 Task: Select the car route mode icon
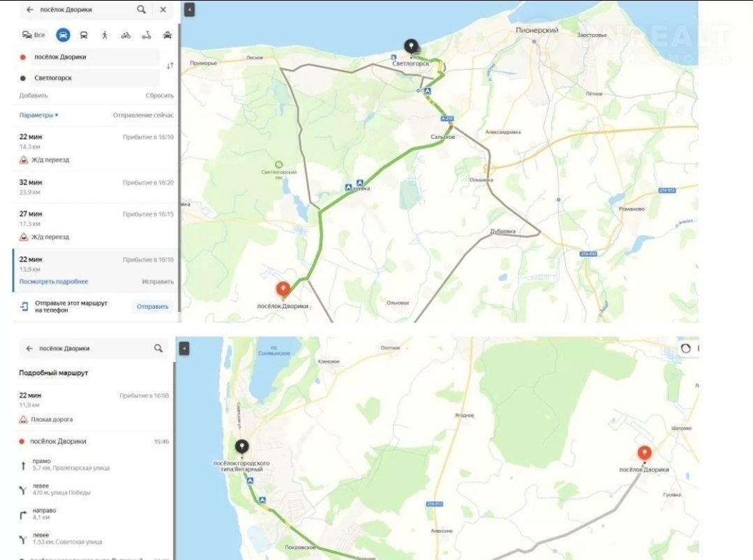63,35
